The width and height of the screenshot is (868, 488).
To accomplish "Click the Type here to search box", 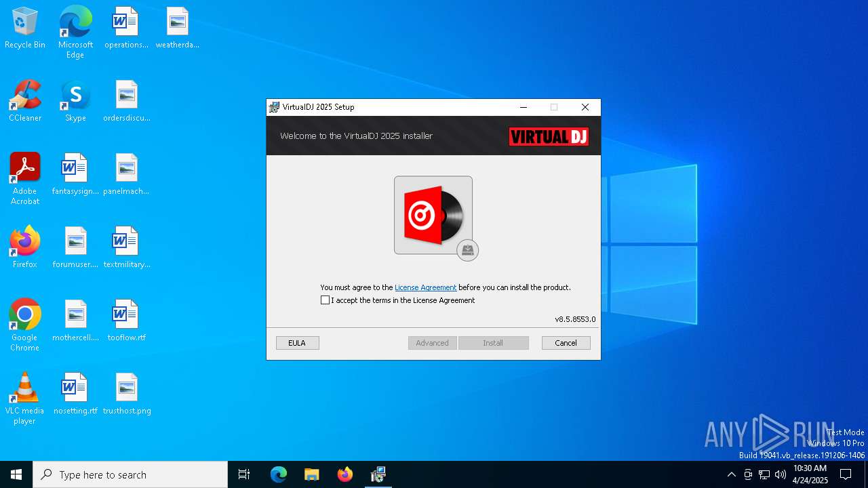I will tap(130, 474).
